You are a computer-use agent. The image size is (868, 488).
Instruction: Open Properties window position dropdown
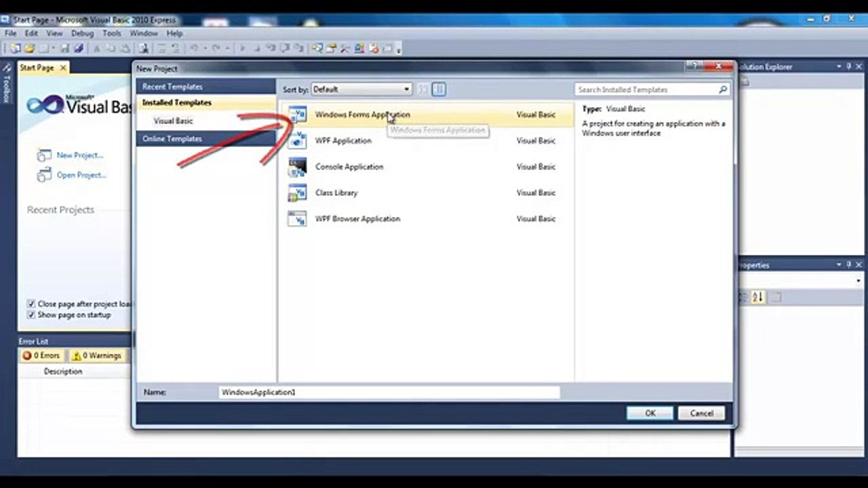coord(839,265)
